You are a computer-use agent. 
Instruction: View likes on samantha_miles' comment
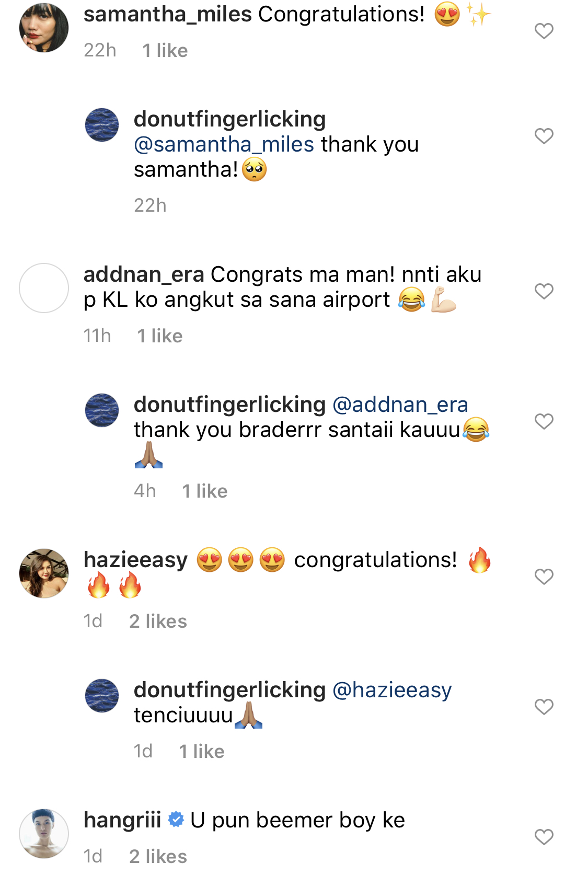(x=165, y=51)
